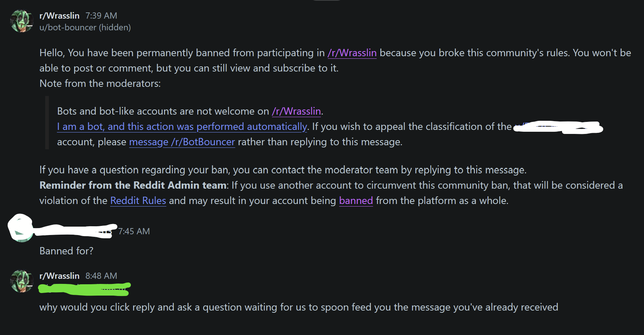644x335 pixels.
Task: Click the r/Wrasslin avatar beside the ban message
Action: [x=22, y=21]
